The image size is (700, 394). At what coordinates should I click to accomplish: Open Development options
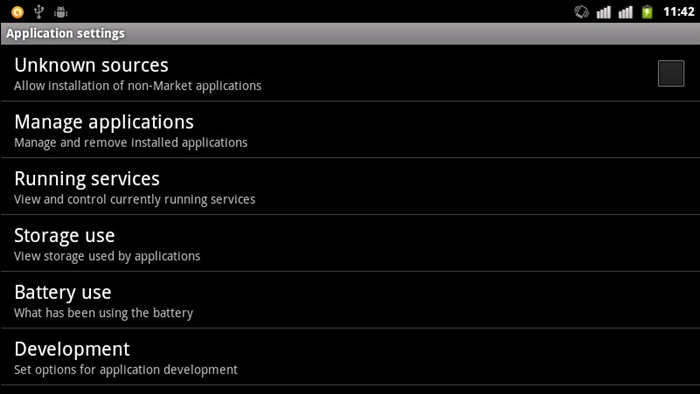click(x=350, y=357)
